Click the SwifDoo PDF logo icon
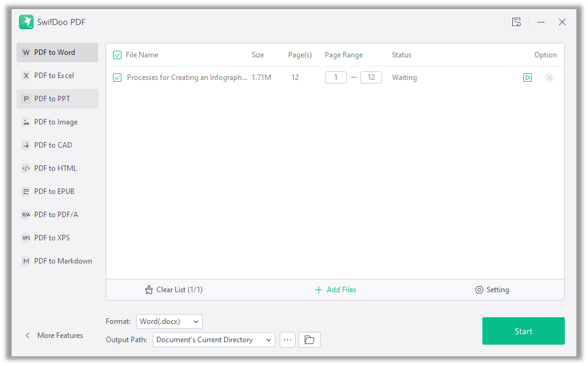 pos(26,22)
